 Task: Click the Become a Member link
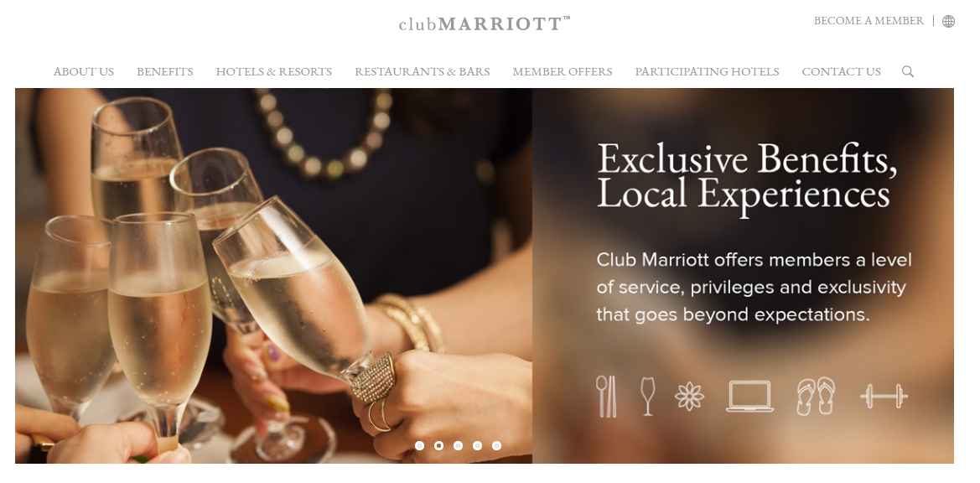point(869,21)
